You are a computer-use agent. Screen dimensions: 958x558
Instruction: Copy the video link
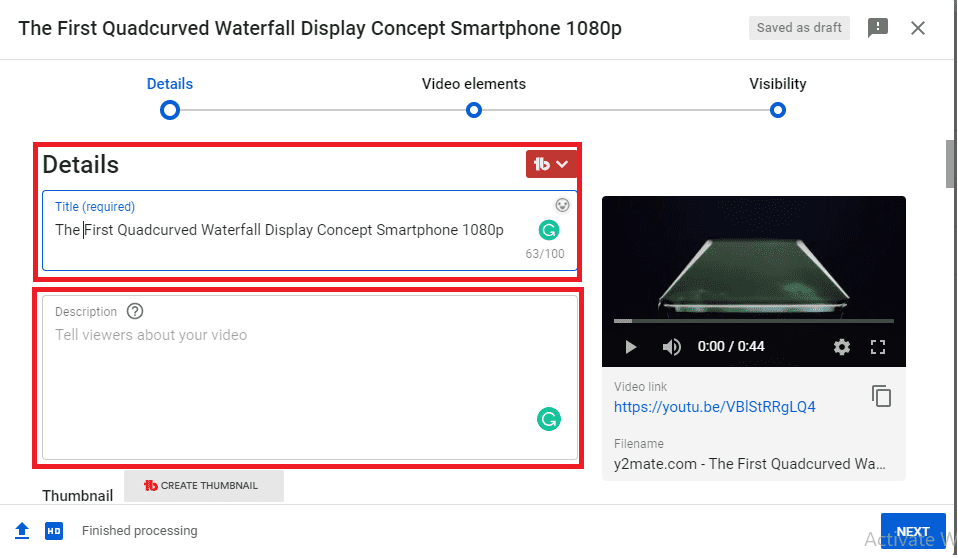[x=881, y=396]
